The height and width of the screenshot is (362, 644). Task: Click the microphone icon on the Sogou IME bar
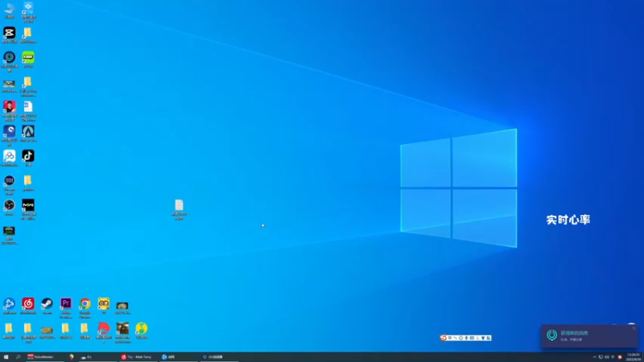point(466,338)
